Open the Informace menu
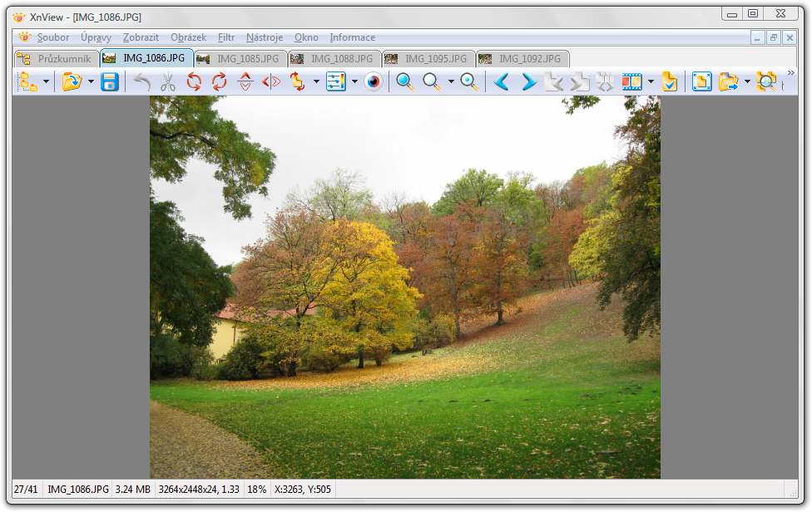 (x=353, y=37)
